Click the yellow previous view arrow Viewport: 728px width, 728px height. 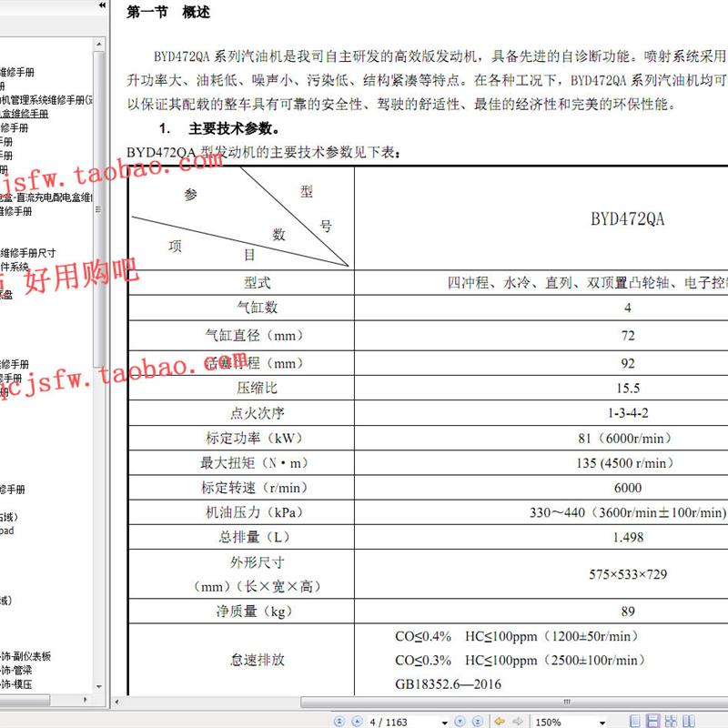[500, 721]
